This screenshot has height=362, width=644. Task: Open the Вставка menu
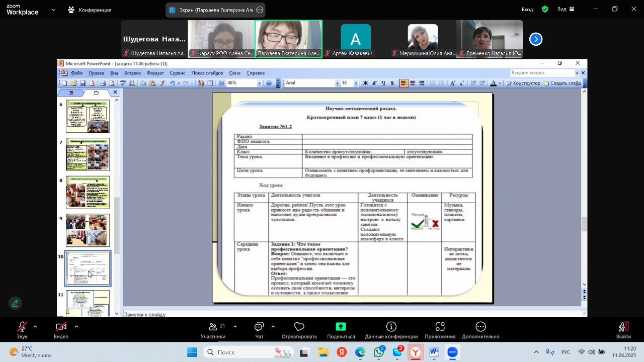click(132, 73)
